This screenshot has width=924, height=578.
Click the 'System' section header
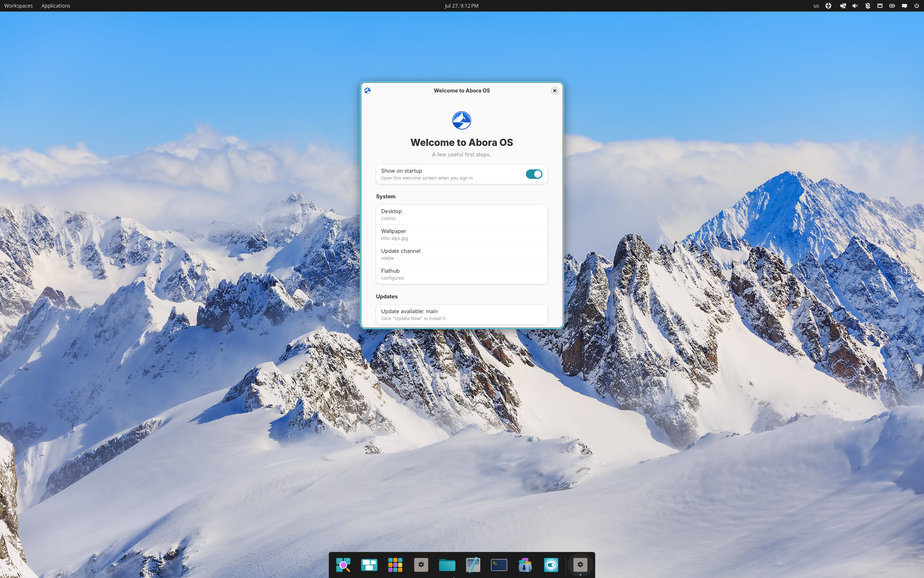point(385,197)
